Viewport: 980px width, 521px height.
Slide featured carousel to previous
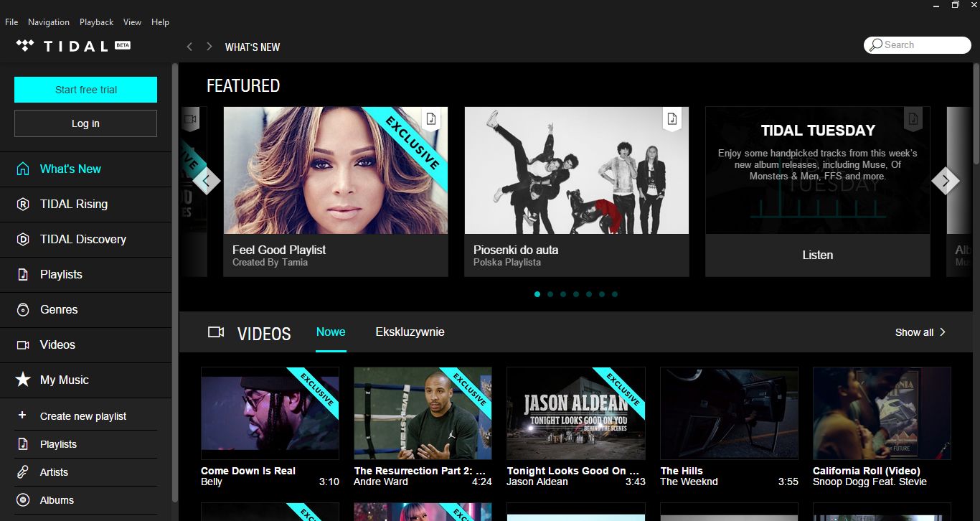(206, 181)
